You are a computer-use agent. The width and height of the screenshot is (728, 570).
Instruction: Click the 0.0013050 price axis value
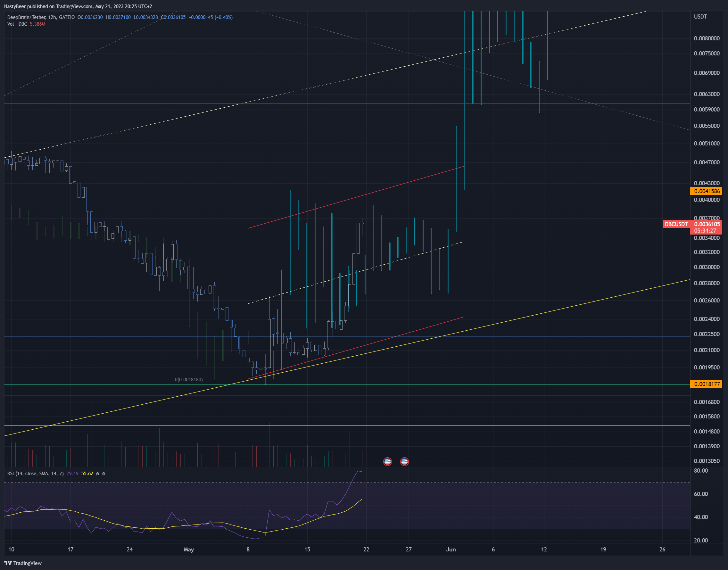(707, 461)
